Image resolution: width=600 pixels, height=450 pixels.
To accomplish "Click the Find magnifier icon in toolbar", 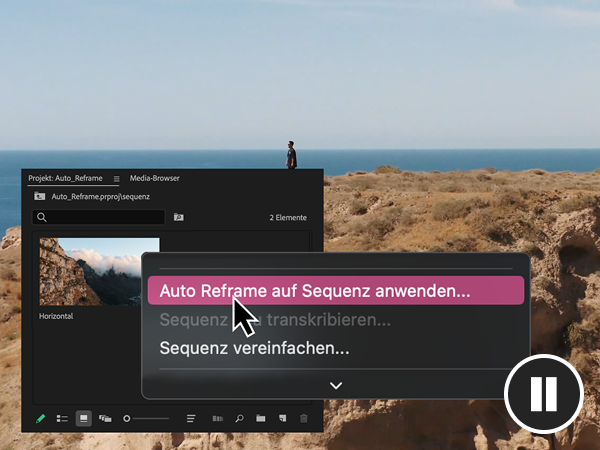I will coord(239,419).
